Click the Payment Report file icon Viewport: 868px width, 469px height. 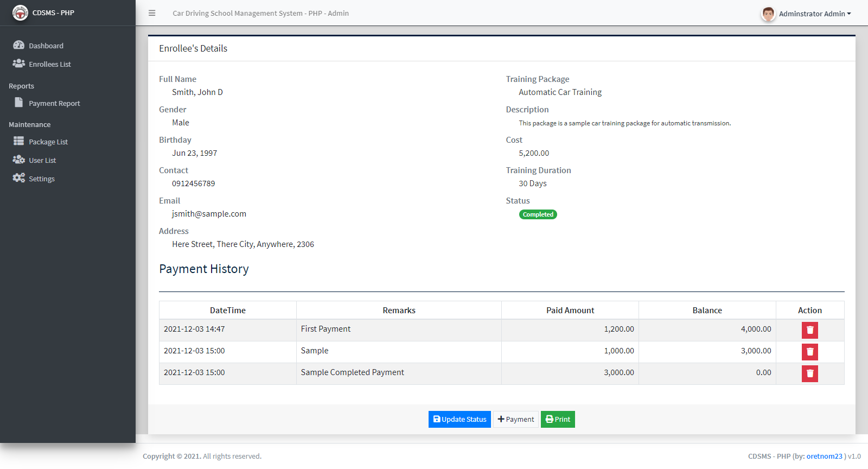pyautogui.click(x=19, y=103)
